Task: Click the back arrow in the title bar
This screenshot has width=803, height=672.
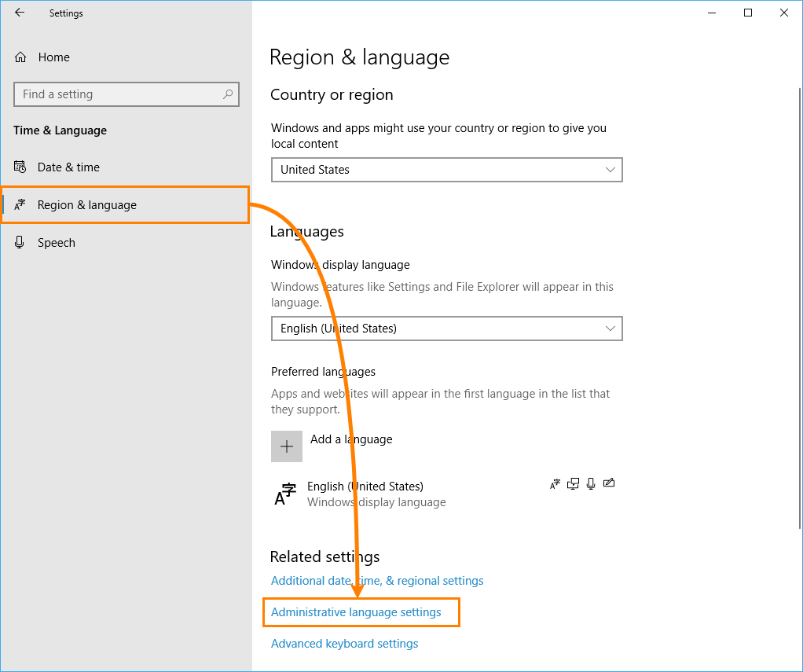Action: tap(19, 13)
